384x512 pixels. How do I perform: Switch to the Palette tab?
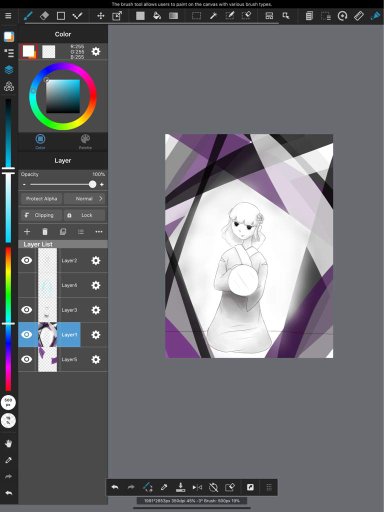pyautogui.click(x=85, y=142)
